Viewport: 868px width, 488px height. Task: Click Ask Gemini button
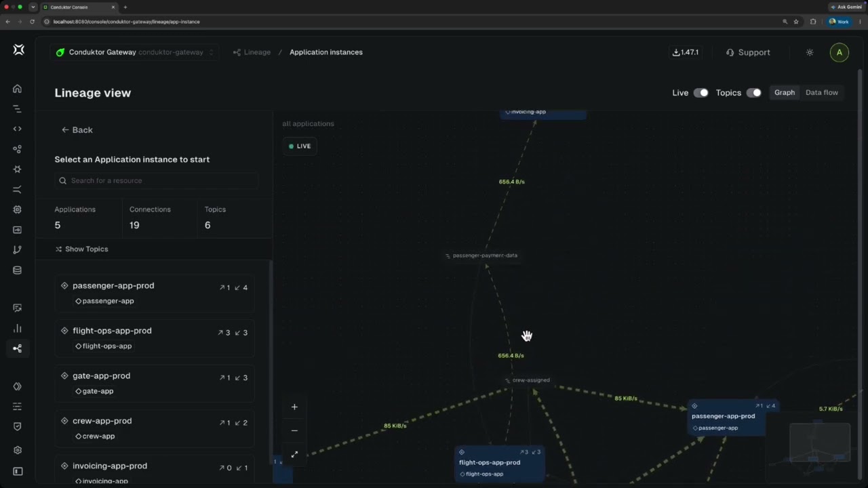click(846, 7)
